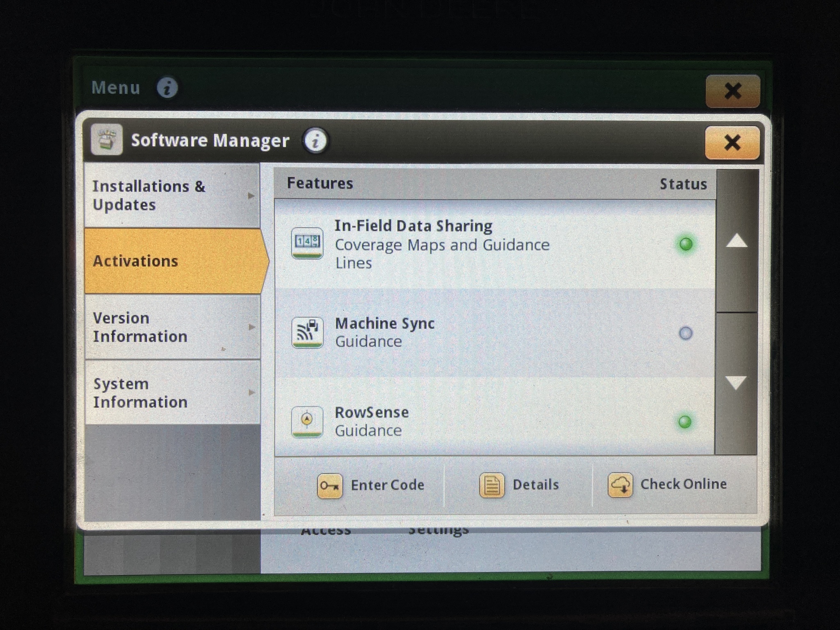Click Machine Sync inactive status indicator
Viewport: 840px width, 630px height.
[x=686, y=333]
